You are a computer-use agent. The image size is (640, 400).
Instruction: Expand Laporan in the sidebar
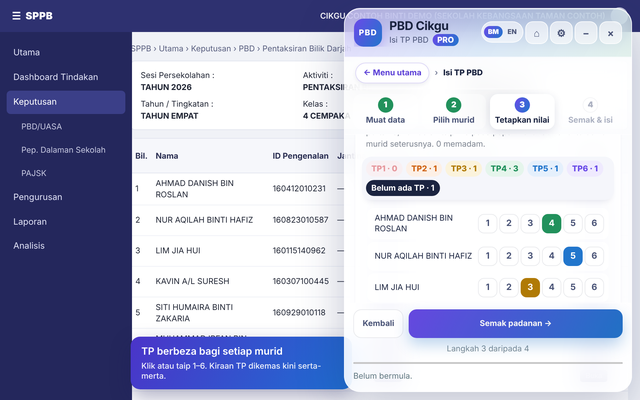[66, 222]
